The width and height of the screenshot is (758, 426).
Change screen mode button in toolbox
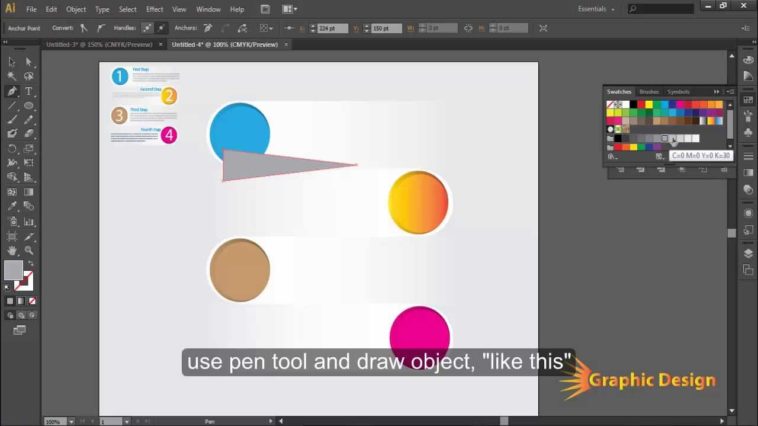(x=19, y=330)
